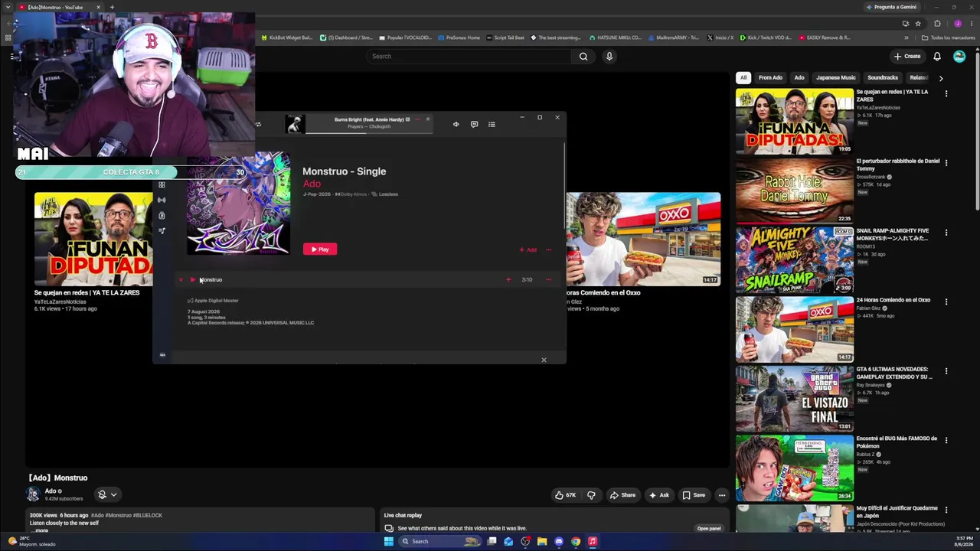
Task: Open more options for Monstruo single album
Action: tap(548, 249)
